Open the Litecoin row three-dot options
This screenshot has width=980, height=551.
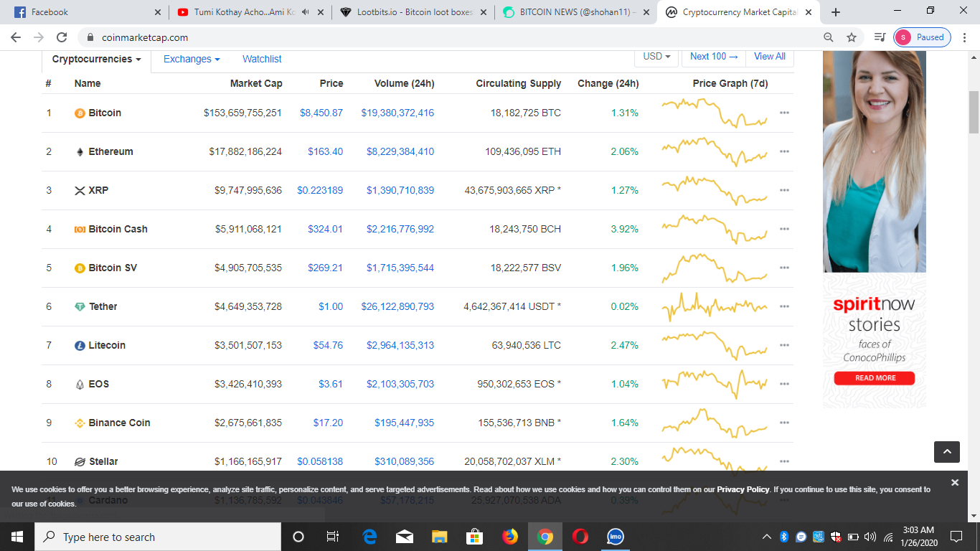(784, 346)
